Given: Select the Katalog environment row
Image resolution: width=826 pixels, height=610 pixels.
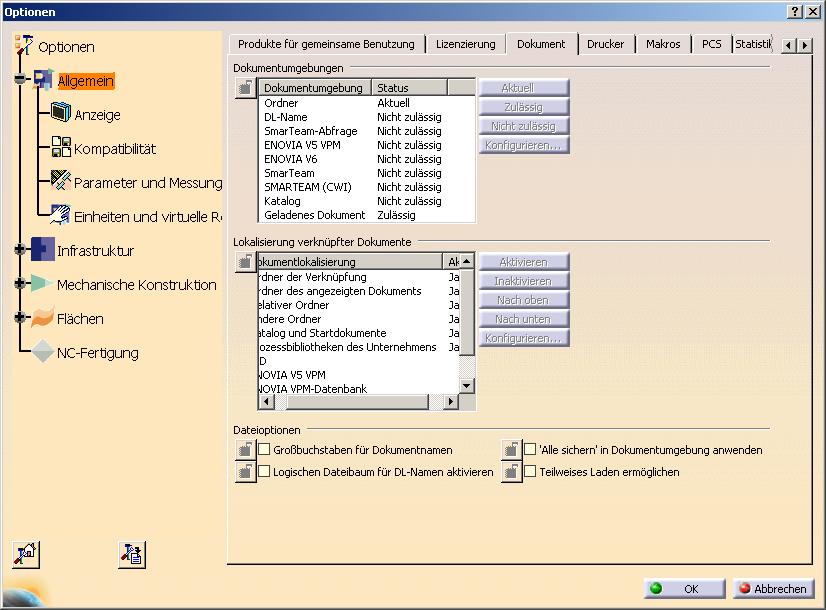Looking at the screenshot, I should click(367, 201).
